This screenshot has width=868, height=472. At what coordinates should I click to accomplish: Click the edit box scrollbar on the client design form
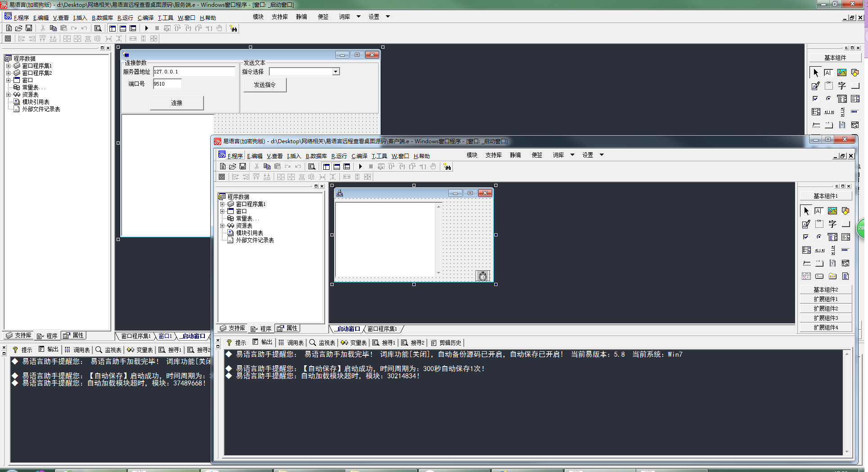(438, 239)
